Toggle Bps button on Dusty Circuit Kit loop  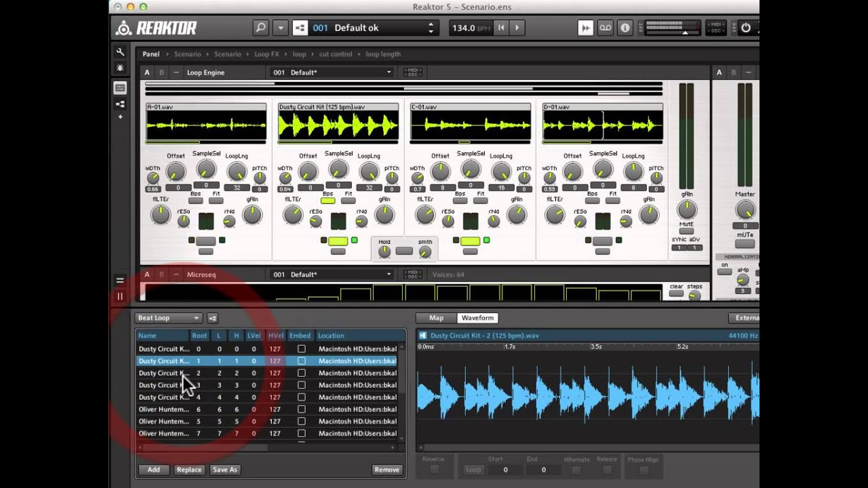pyautogui.click(x=328, y=201)
